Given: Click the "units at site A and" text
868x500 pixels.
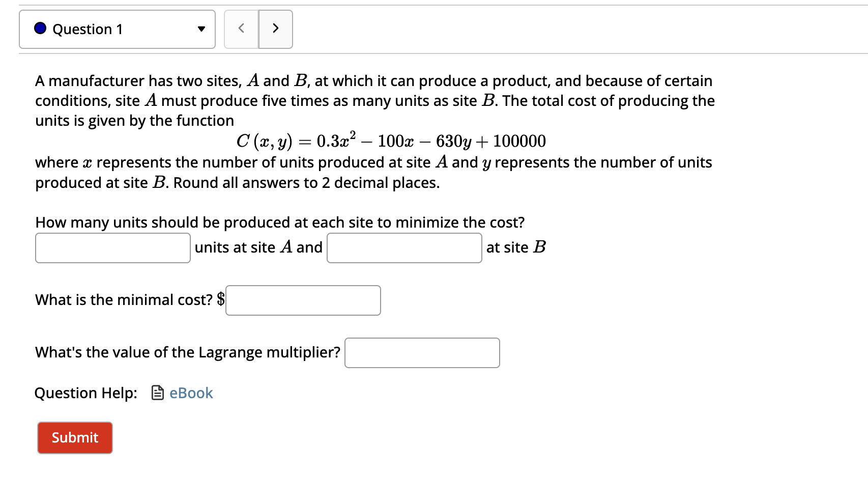Looking at the screenshot, I should tap(258, 247).
